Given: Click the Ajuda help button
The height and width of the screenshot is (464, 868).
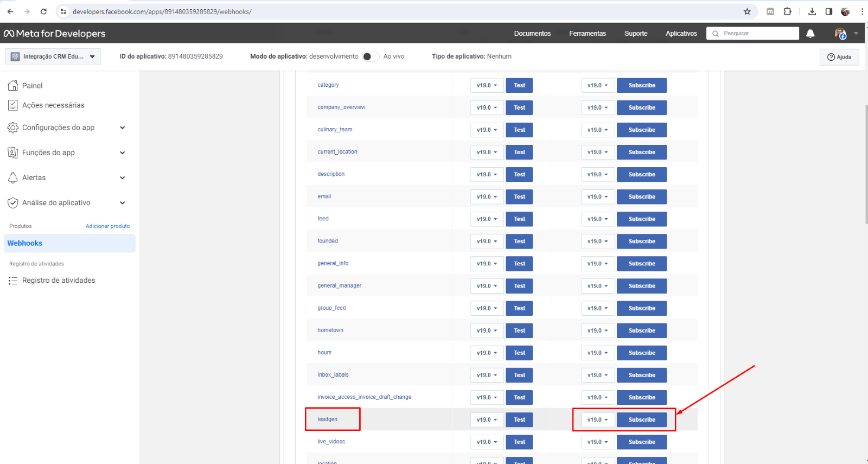Looking at the screenshot, I should pos(839,57).
